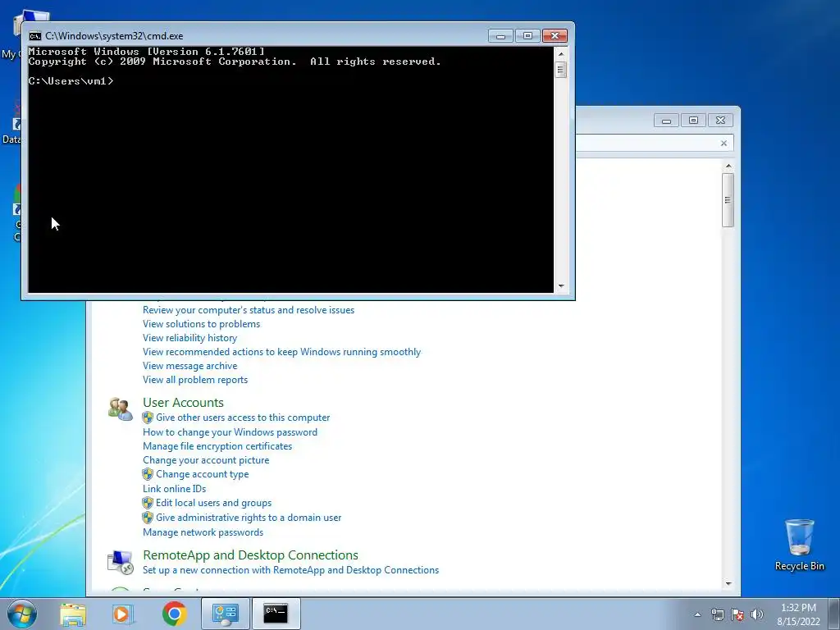Open the Recycle Bin desktop icon
The image size is (840, 630).
click(x=799, y=546)
